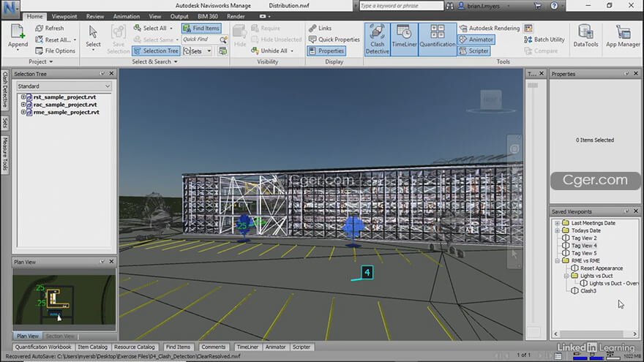The height and width of the screenshot is (362, 644).
Task: Expand rac_sample_project.rvt node
Action: coord(23,105)
